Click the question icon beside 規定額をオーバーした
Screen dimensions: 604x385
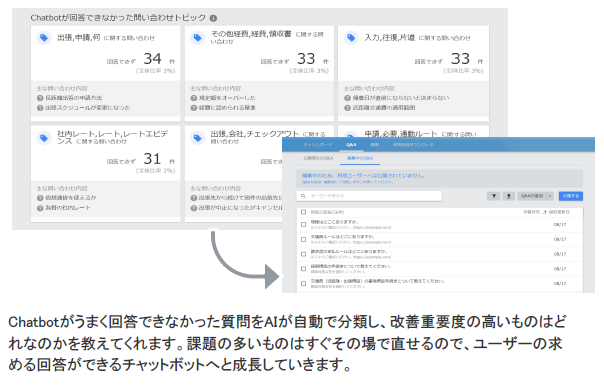pos(193,98)
